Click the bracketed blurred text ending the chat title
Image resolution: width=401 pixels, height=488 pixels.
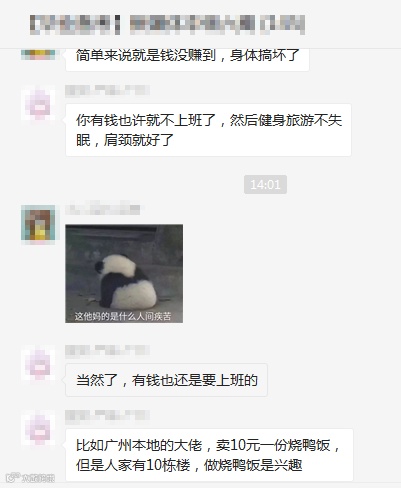click(x=283, y=25)
